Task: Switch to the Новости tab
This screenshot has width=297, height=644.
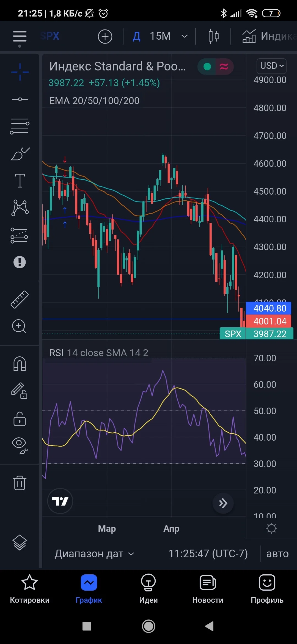Action: coord(208,589)
